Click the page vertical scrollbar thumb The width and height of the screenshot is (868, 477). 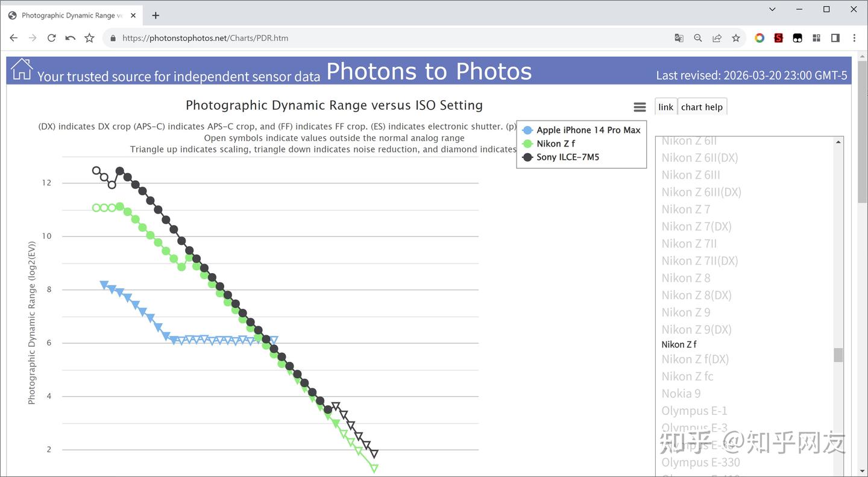[x=862, y=133]
